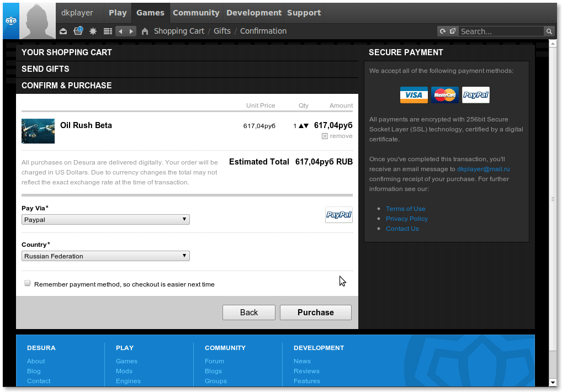Image resolution: width=562 pixels, height=392 pixels.
Task: Open the Contact Us link
Action: tap(402, 229)
